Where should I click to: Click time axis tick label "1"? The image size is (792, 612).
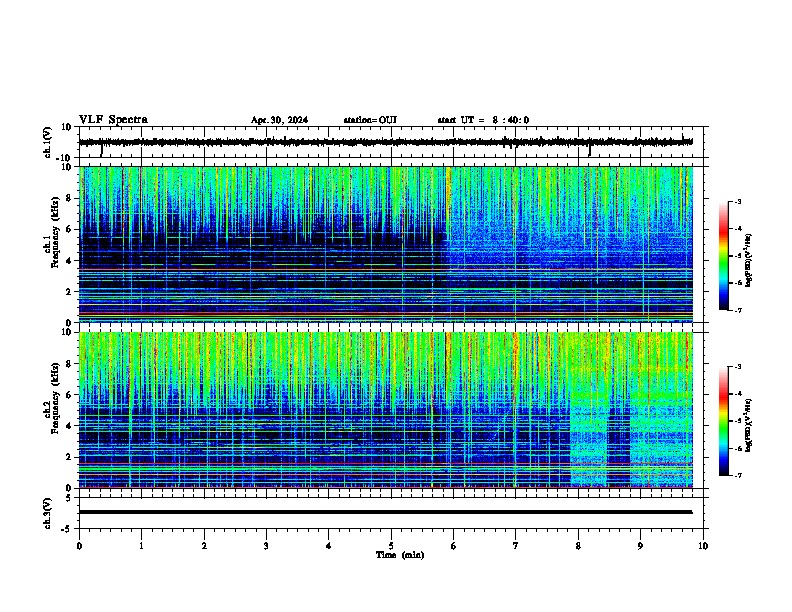(x=141, y=546)
